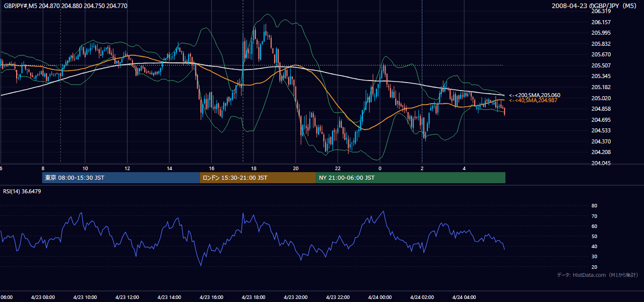Click the price axis value 206.157
This screenshot has width=644, height=302.
601,22
